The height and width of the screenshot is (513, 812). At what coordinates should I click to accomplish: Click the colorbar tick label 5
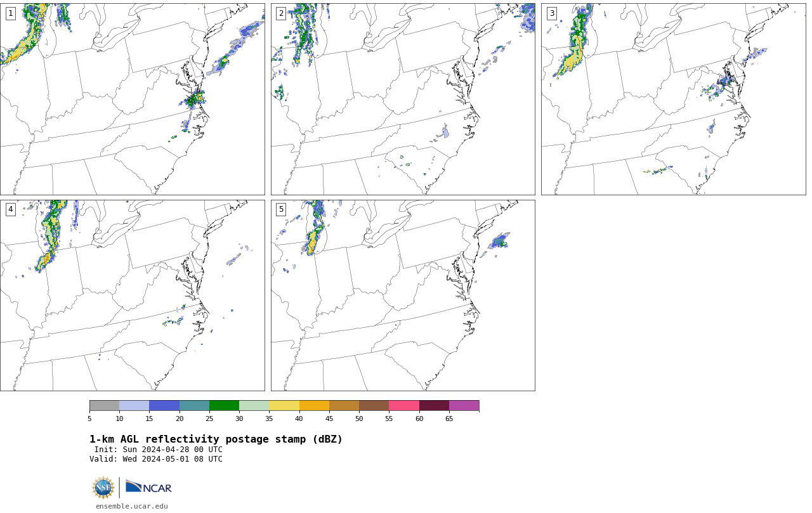tap(89, 419)
